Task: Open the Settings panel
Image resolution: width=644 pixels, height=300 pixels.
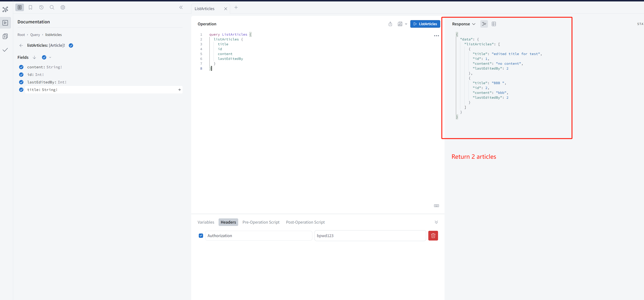Action: coord(63,7)
